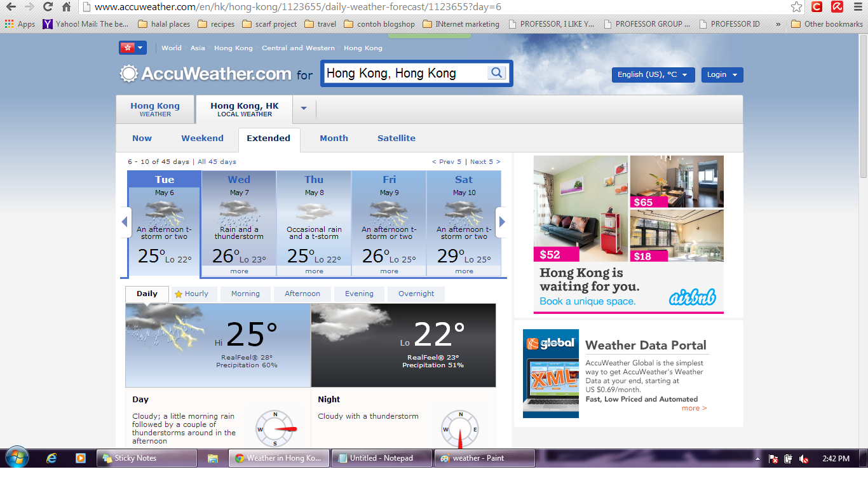
Task: Click the magnifier search icon beside location box
Action: click(496, 73)
